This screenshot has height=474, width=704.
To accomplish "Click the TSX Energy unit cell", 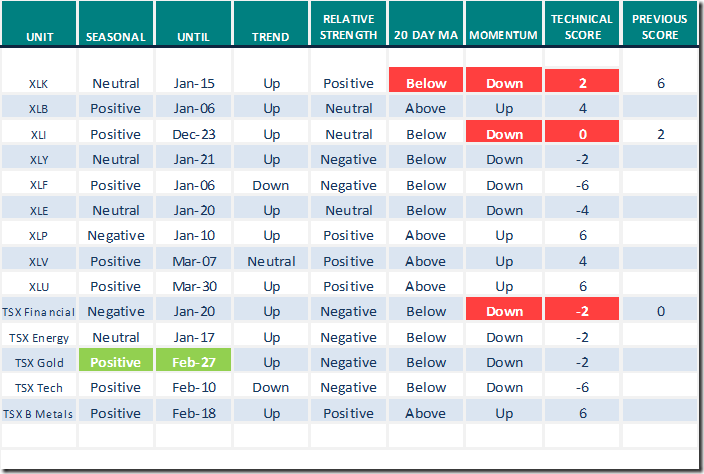I will (38, 337).
